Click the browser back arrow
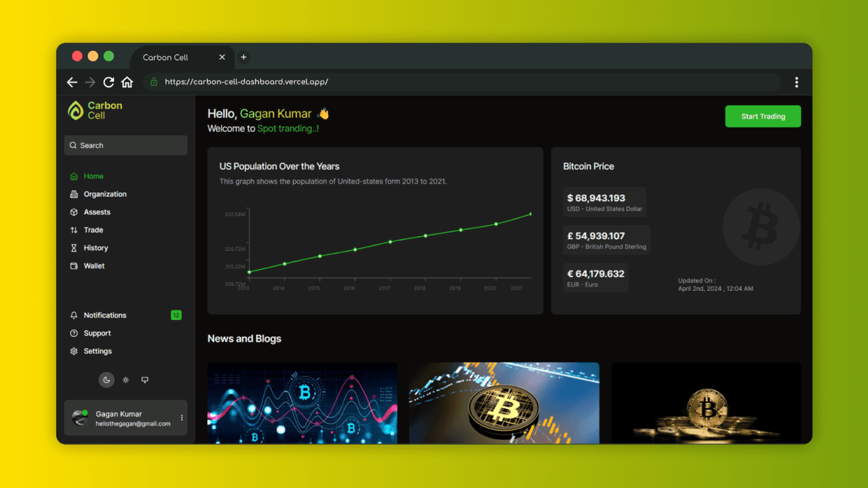 (x=72, y=82)
